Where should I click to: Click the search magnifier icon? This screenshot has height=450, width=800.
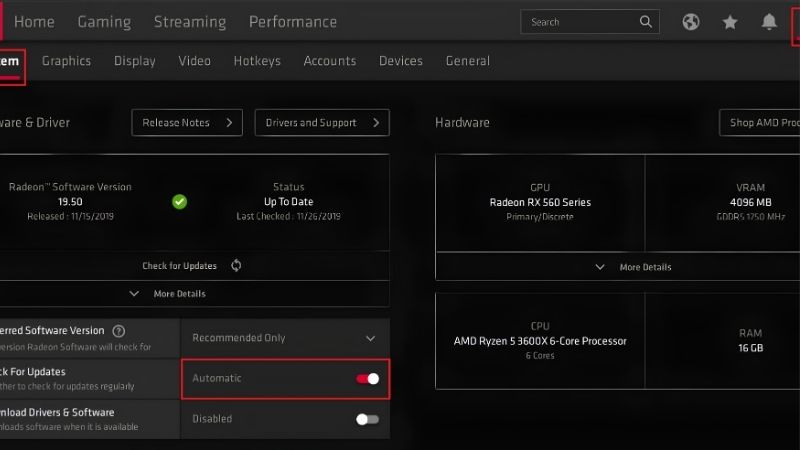tap(645, 22)
